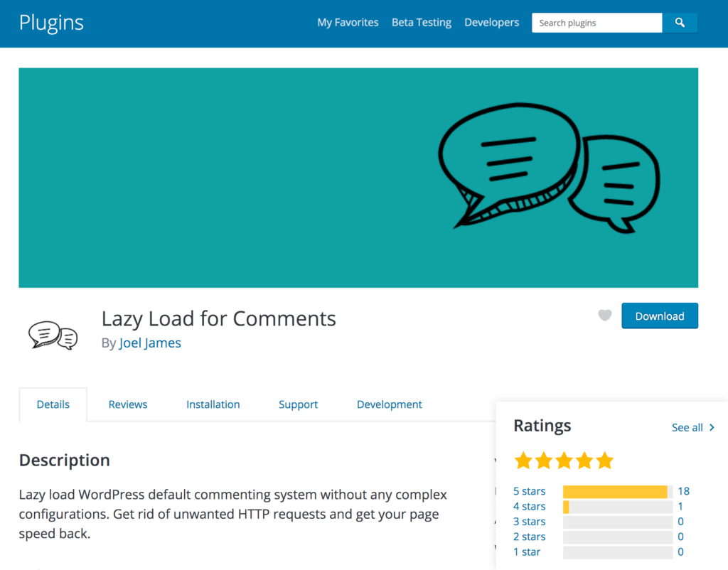The height and width of the screenshot is (570, 728).
Task: Filter reviews by 1 star
Action: click(x=527, y=552)
